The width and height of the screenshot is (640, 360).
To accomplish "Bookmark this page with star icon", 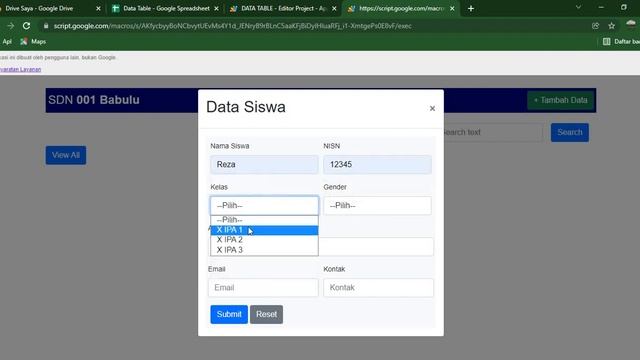I will (611, 26).
